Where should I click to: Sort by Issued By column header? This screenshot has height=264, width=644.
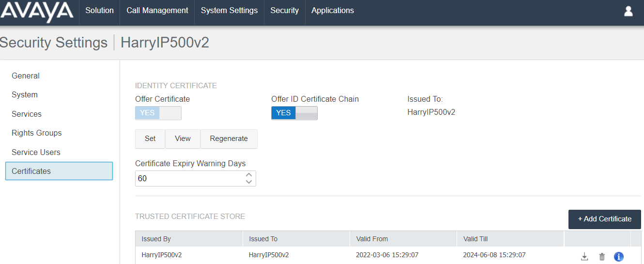click(x=189, y=239)
